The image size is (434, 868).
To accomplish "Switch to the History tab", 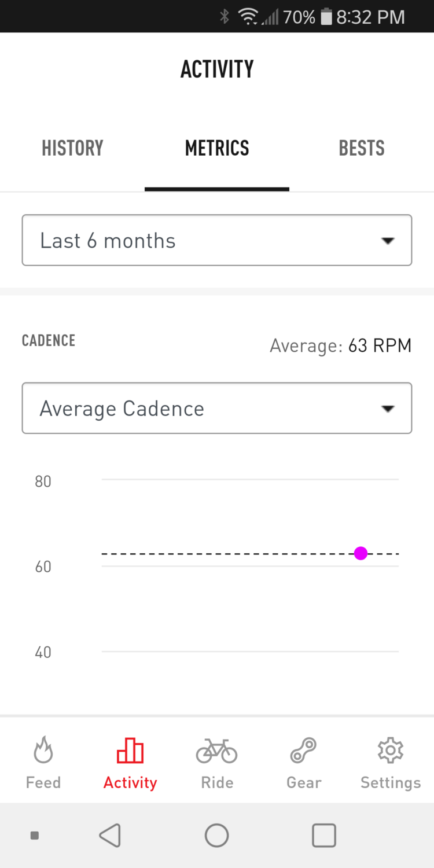I will point(72,149).
